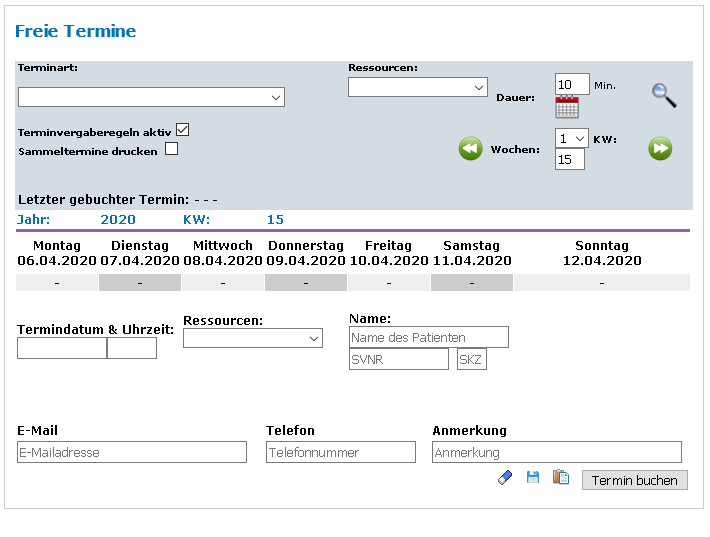
Task: Open the Terminart dropdown
Action: tap(151, 97)
